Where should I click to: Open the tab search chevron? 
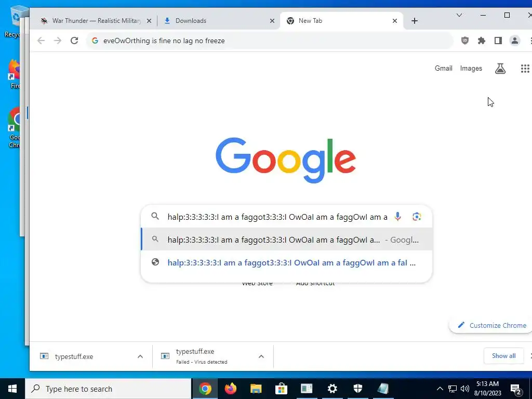pos(459,15)
